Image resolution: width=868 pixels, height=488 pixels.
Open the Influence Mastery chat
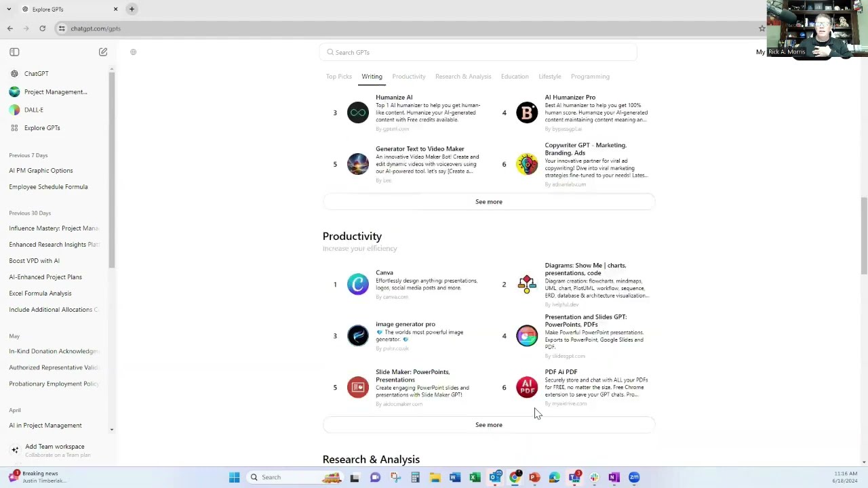(54, 228)
